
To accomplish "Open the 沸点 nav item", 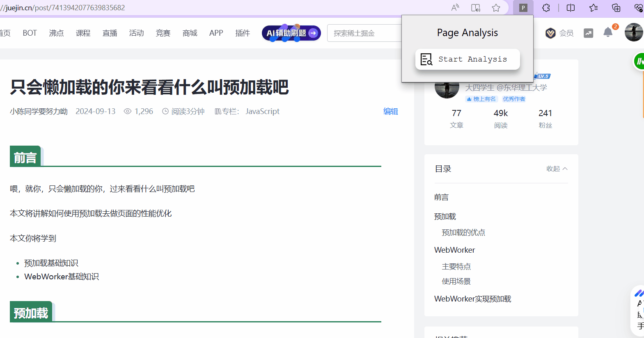I will (56, 33).
